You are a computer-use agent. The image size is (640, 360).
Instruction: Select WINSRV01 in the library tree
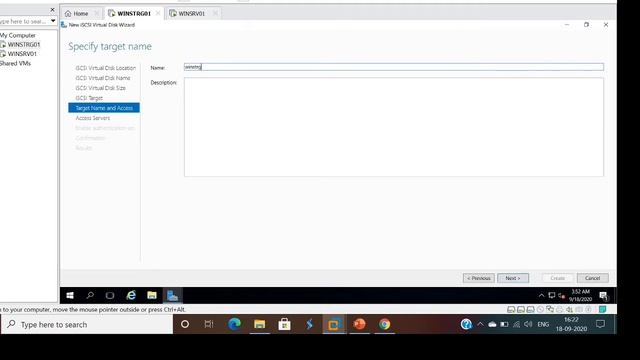click(22, 54)
